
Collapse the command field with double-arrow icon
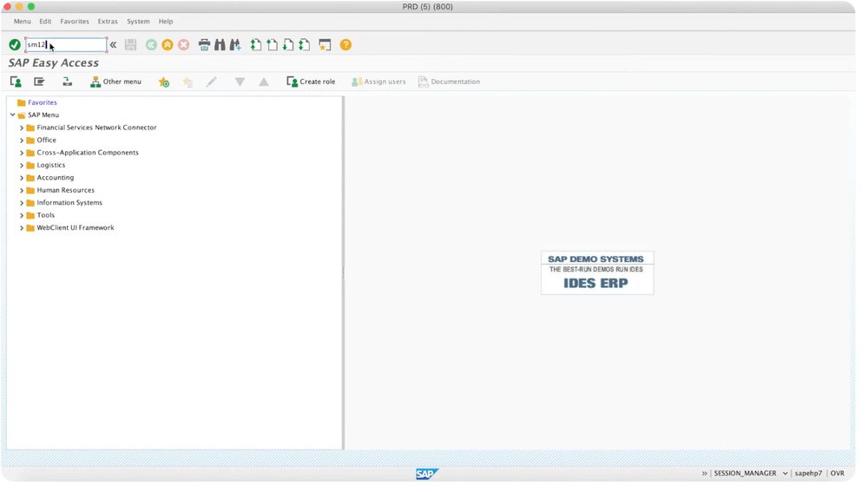113,45
